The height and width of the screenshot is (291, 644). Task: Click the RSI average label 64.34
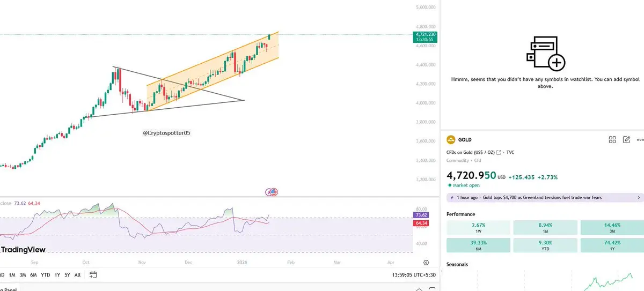[x=420, y=223]
